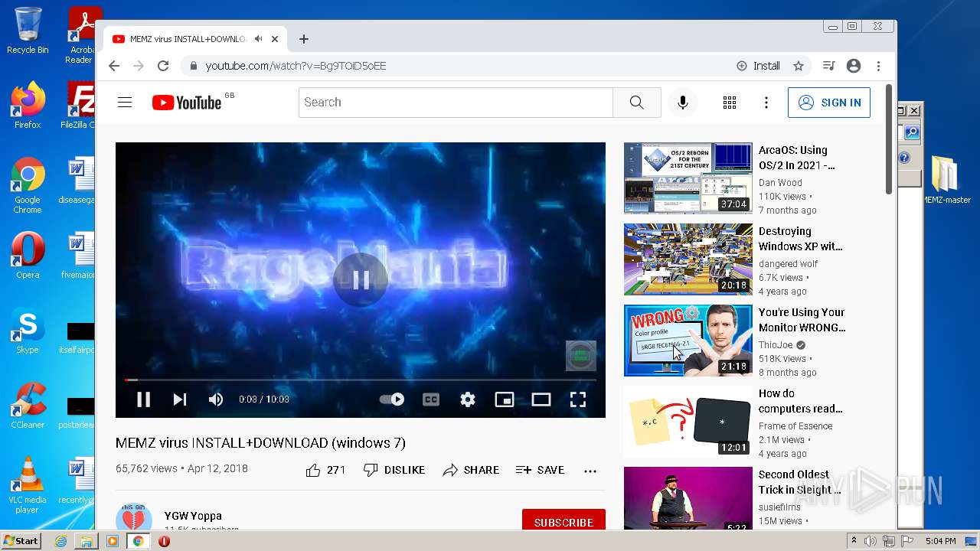This screenshot has height=551, width=980.
Task: Click the Chrome address bar URL
Action: 296,66
